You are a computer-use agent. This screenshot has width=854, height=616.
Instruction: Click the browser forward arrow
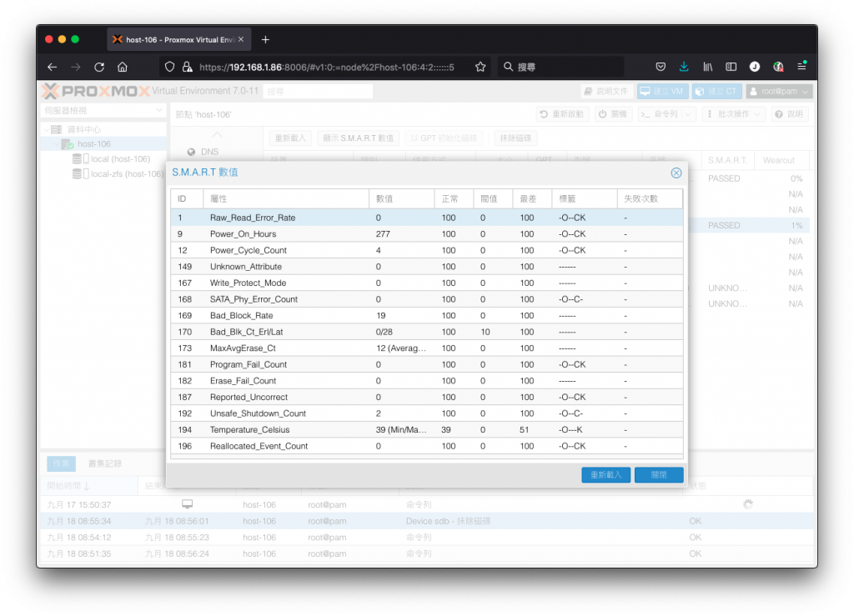[x=76, y=67]
